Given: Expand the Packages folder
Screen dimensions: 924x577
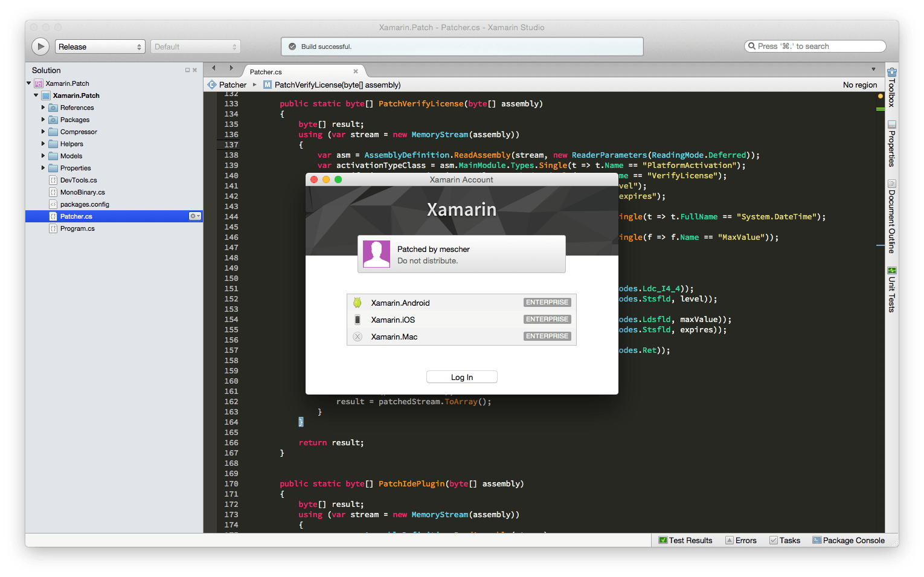Looking at the screenshot, I should (x=43, y=120).
